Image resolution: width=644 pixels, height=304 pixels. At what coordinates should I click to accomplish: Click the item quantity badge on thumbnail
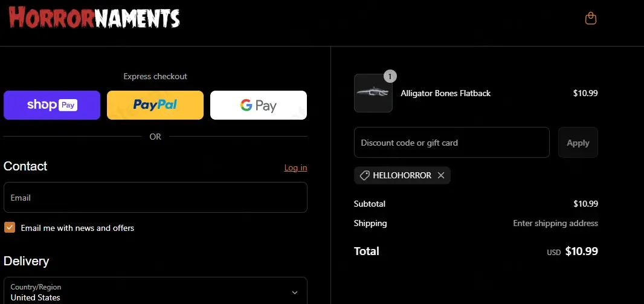pyautogui.click(x=390, y=76)
